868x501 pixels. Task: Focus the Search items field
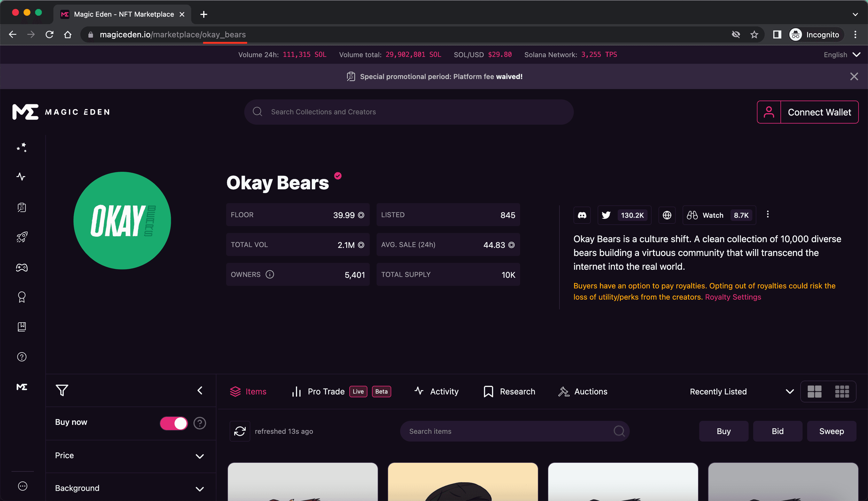[515, 431]
